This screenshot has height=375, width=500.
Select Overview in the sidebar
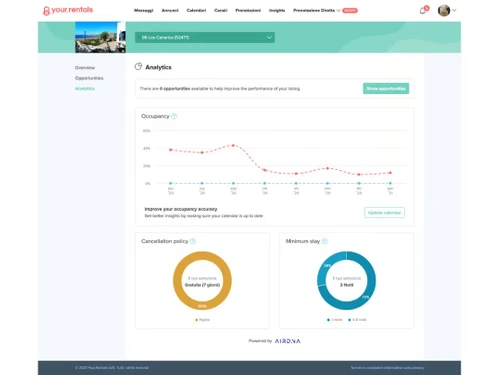85,68
